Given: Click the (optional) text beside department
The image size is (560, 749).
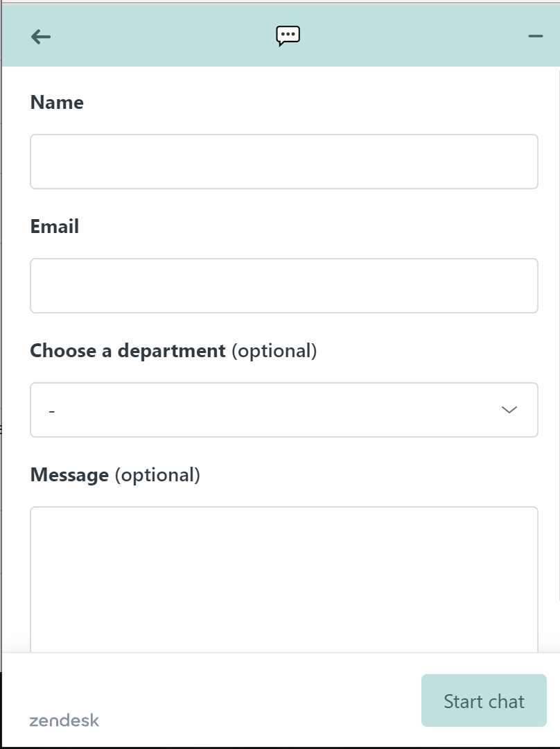Looking at the screenshot, I should coord(274,351).
